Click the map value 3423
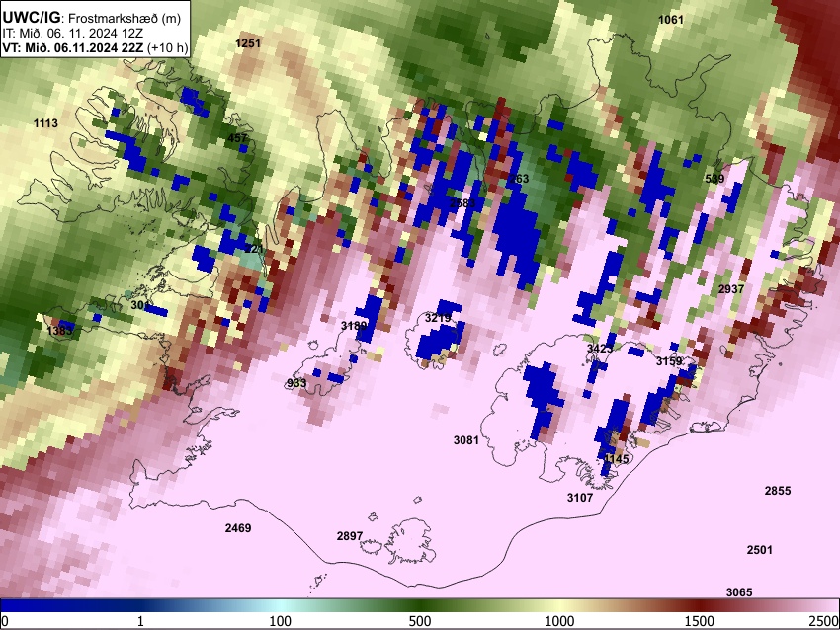This screenshot has height=630, width=840. click(600, 349)
